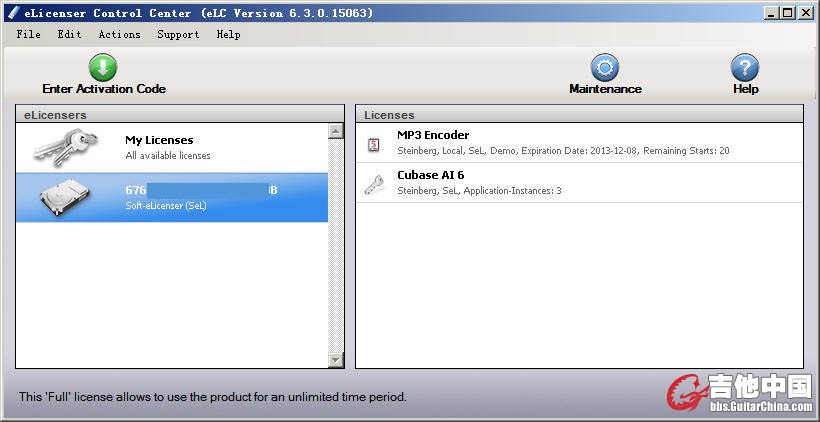820x422 pixels.
Task: Click the Maintenance toolbar label
Action: [x=606, y=89]
